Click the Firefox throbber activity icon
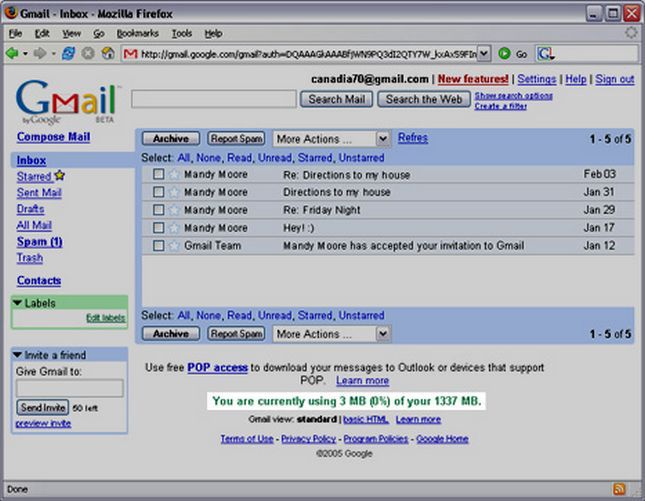This screenshot has height=501, width=645. pyautogui.click(x=631, y=33)
